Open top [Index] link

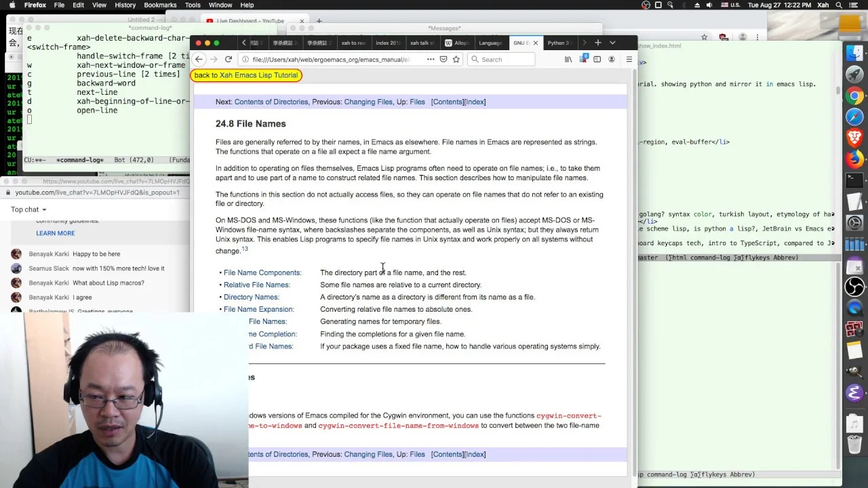(x=475, y=102)
